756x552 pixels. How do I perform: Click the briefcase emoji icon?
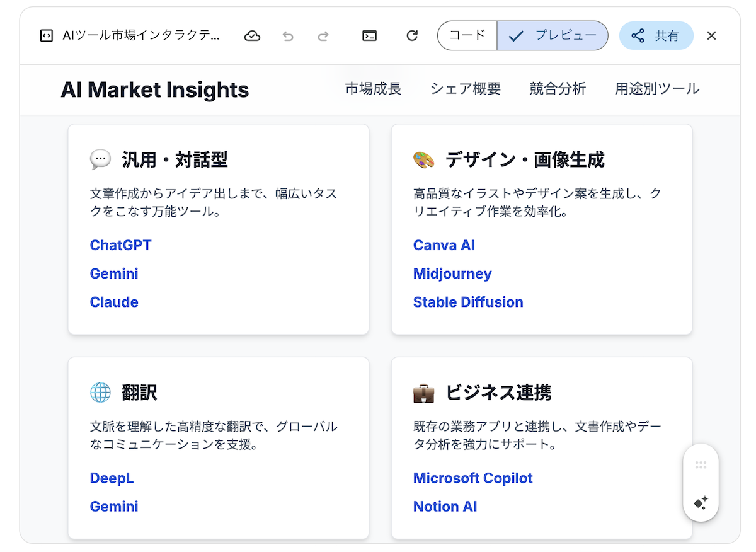click(x=423, y=393)
